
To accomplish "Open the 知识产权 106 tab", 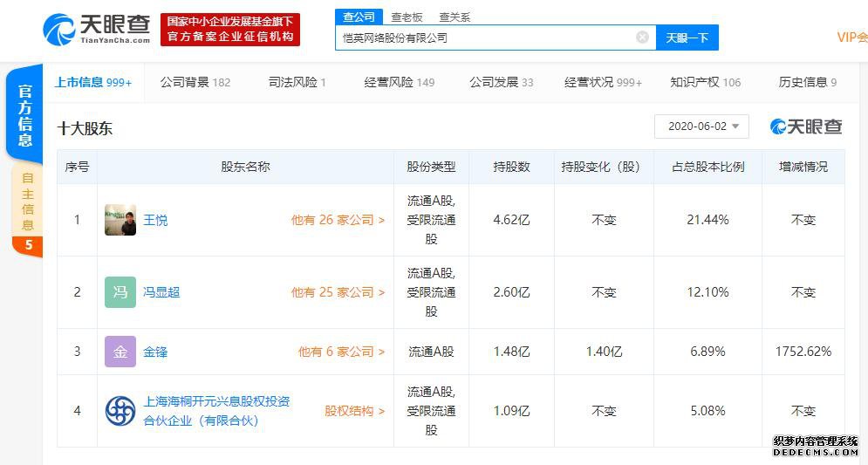I will point(705,83).
